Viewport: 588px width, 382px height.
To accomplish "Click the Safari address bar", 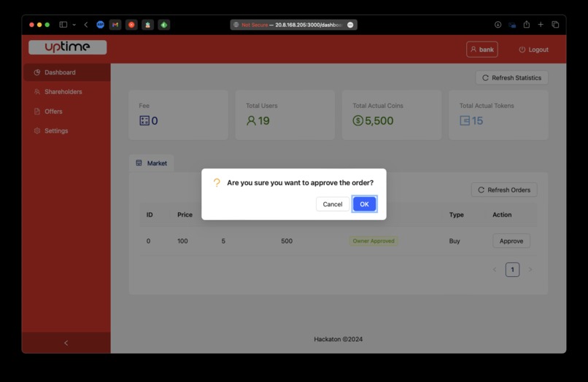I will tap(293, 25).
